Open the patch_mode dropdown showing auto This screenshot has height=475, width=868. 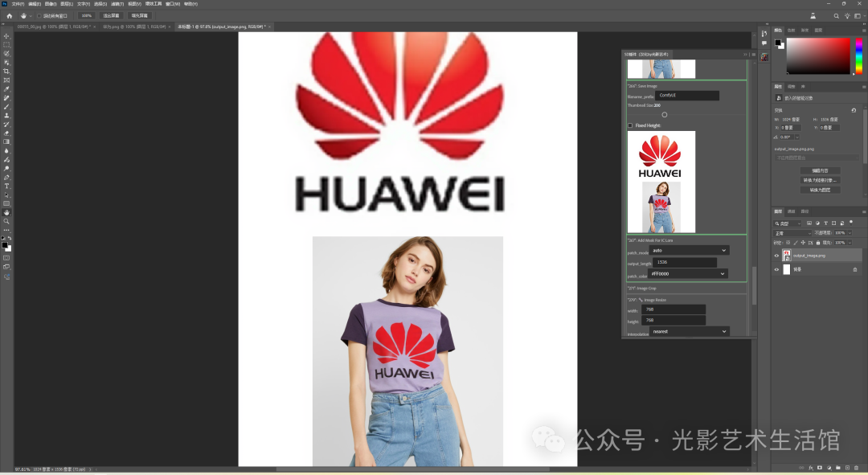pyautogui.click(x=690, y=250)
